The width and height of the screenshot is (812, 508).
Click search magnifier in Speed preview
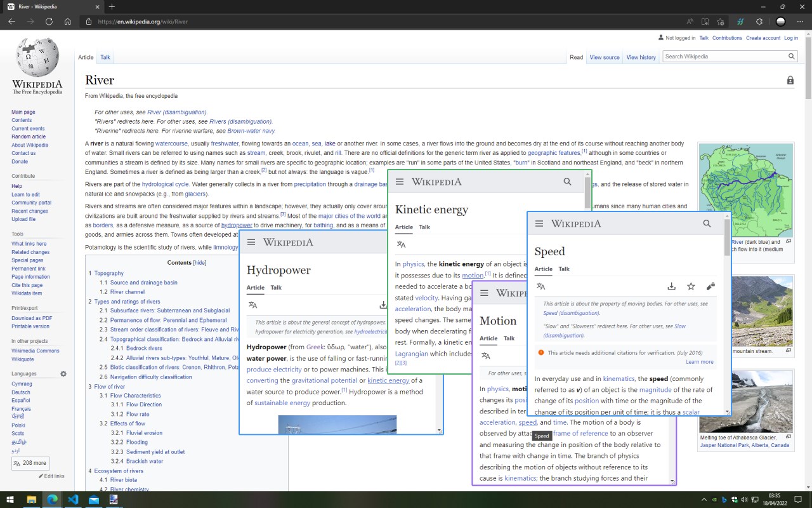[707, 224]
